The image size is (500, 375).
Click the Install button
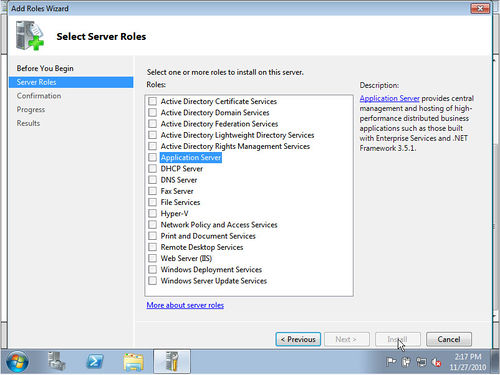(x=398, y=339)
